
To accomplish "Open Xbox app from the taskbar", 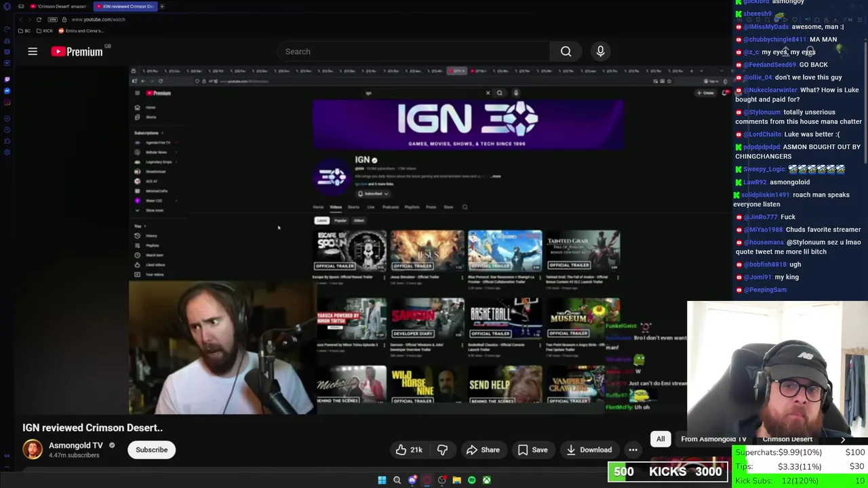I will (x=487, y=481).
